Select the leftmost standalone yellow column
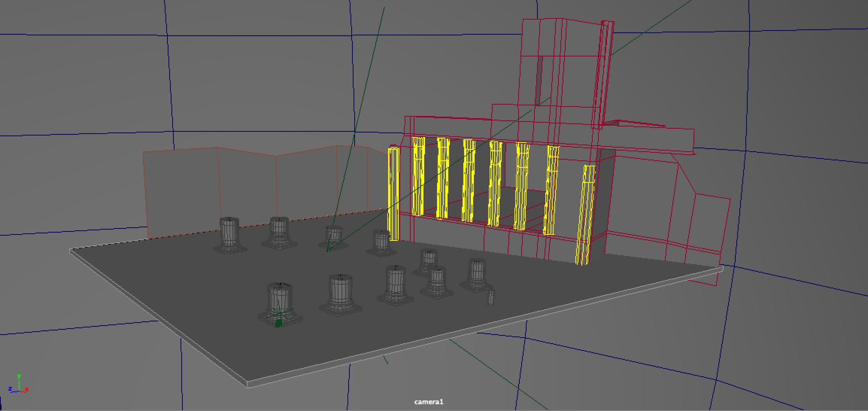 pyautogui.click(x=393, y=194)
